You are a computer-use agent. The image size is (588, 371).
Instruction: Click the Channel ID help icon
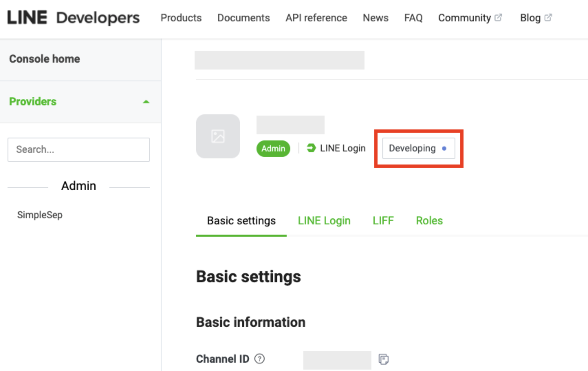point(260,359)
